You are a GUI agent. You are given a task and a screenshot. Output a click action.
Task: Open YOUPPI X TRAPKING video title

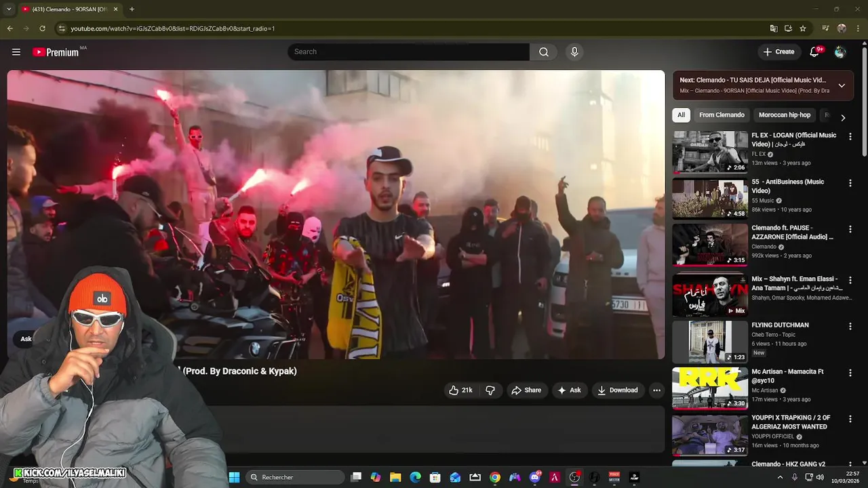pyautogui.click(x=790, y=422)
